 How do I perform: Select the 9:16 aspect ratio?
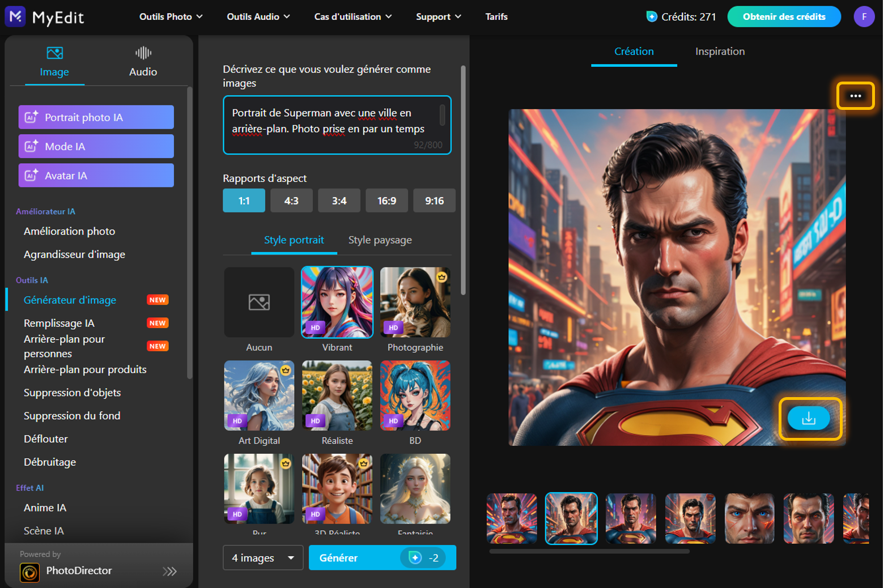(x=434, y=201)
